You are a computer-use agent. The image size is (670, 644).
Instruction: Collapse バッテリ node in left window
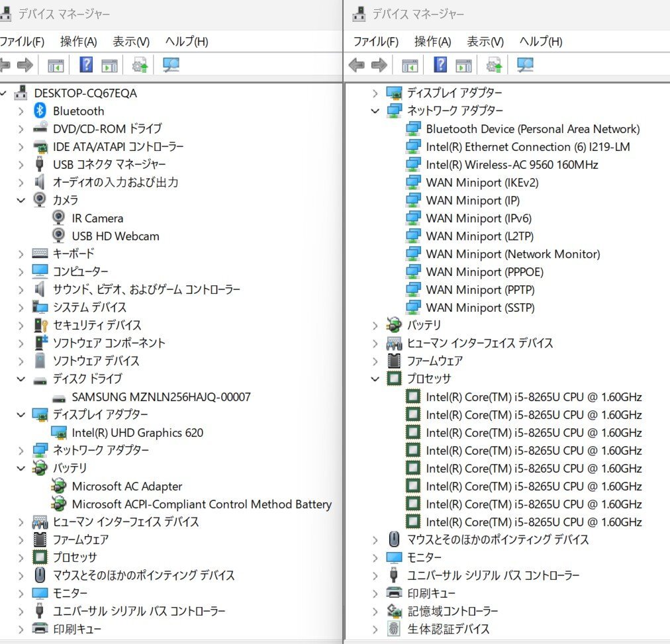(x=21, y=468)
